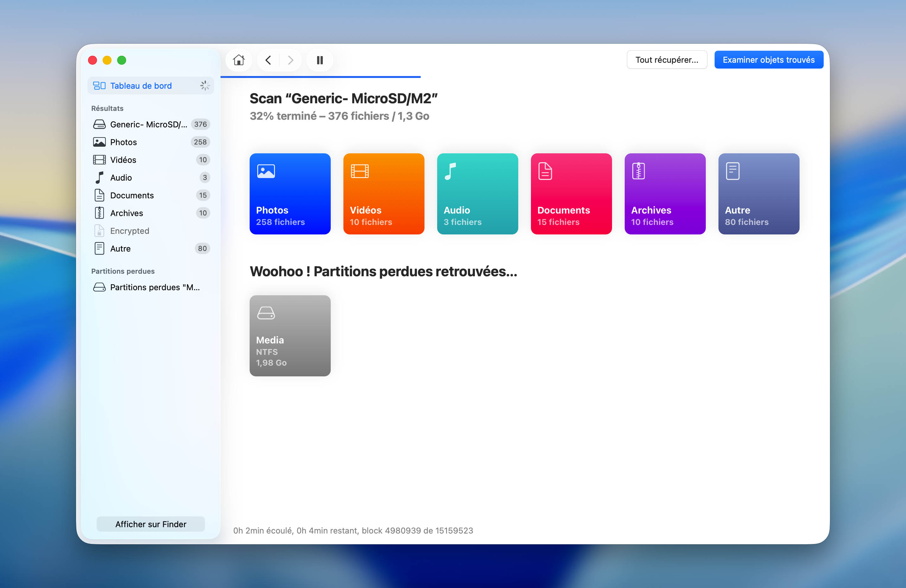Select Tableau de bord in sidebar
The image size is (906, 588).
[151, 86]
